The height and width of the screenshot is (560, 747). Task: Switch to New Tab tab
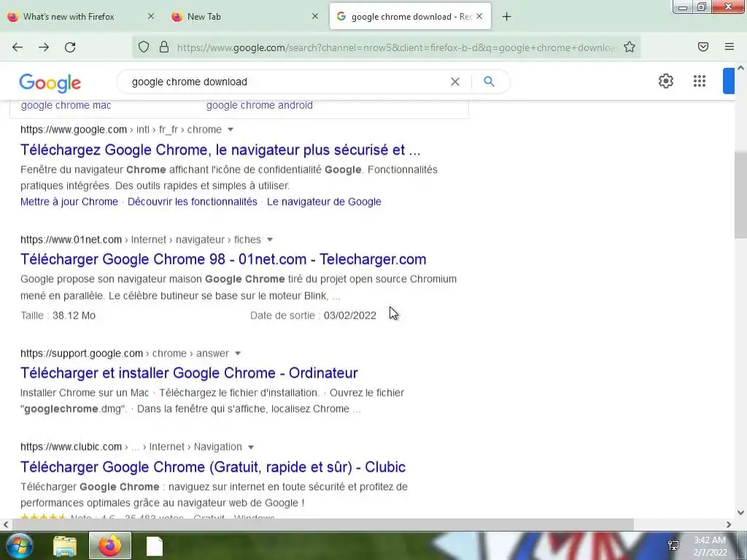(204, 17)
